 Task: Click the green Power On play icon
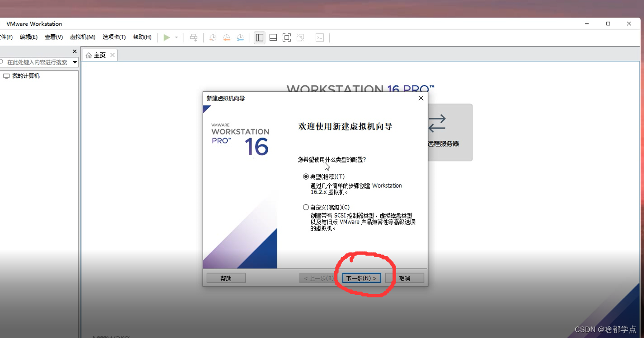click(167, 37)
